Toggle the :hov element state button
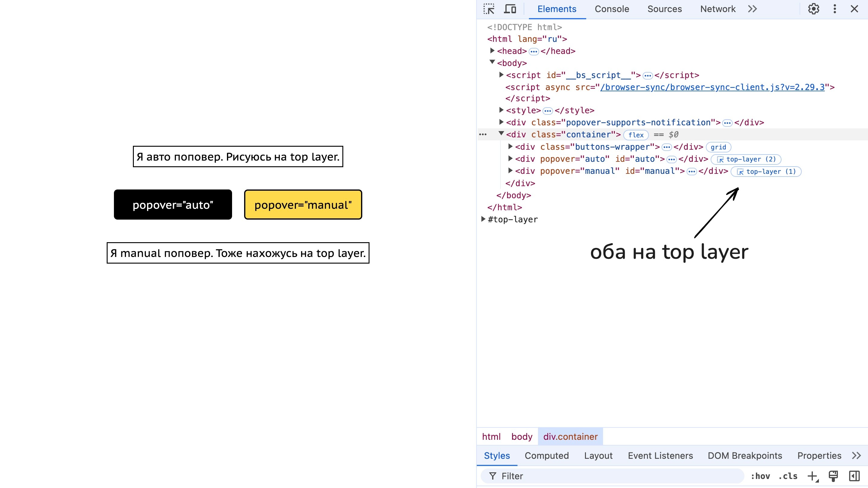 (x=760, y=476)
